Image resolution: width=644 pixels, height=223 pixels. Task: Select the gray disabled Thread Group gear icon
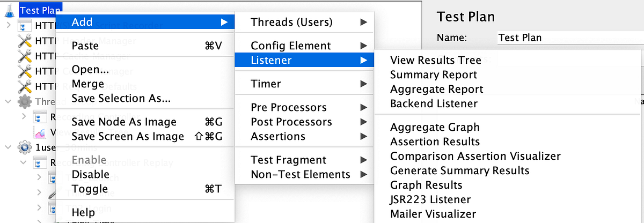pos(25,102)
